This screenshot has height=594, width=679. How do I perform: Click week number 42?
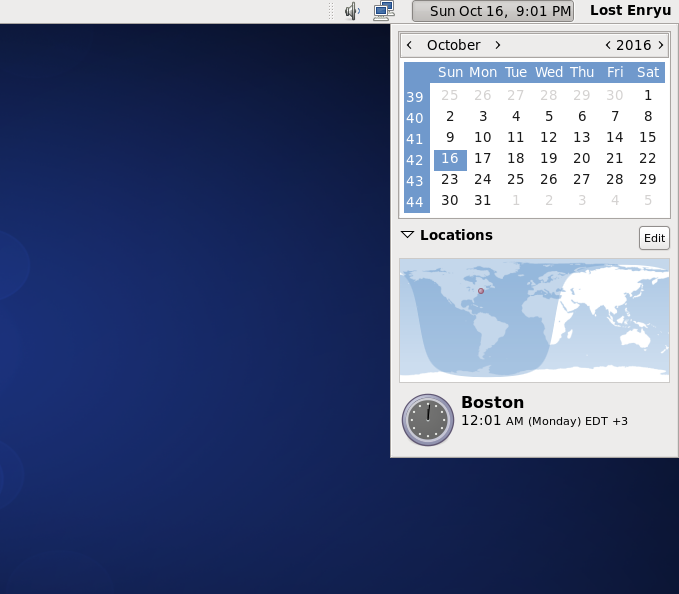click(415, 160)
